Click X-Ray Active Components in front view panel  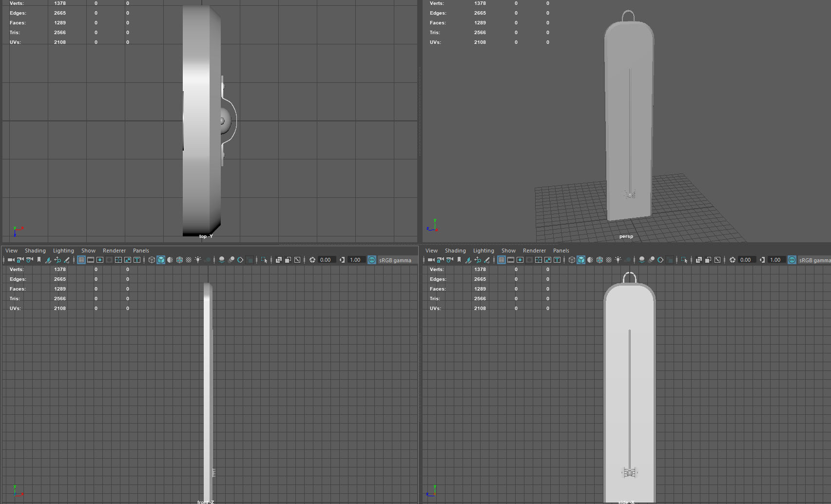pos(288,260)
